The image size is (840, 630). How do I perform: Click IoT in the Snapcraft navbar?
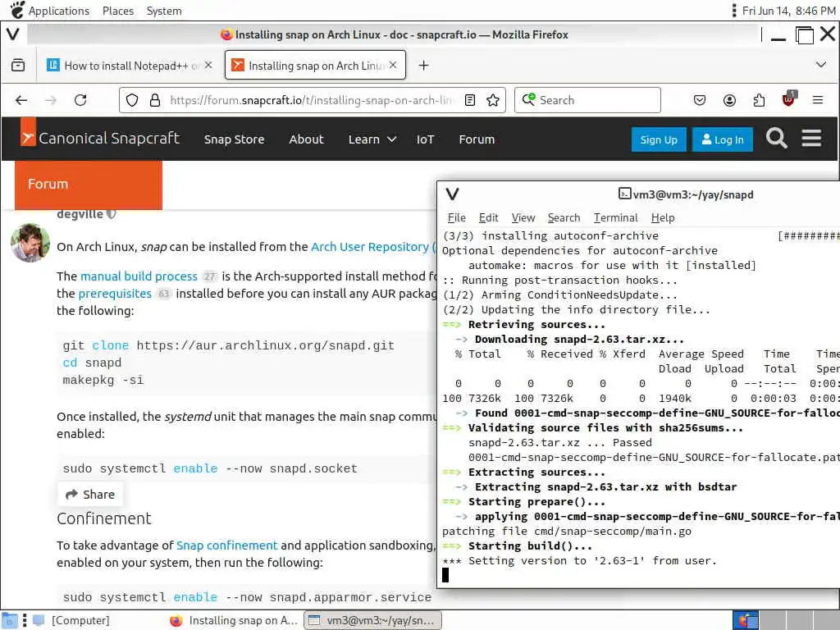coord(426,139)
